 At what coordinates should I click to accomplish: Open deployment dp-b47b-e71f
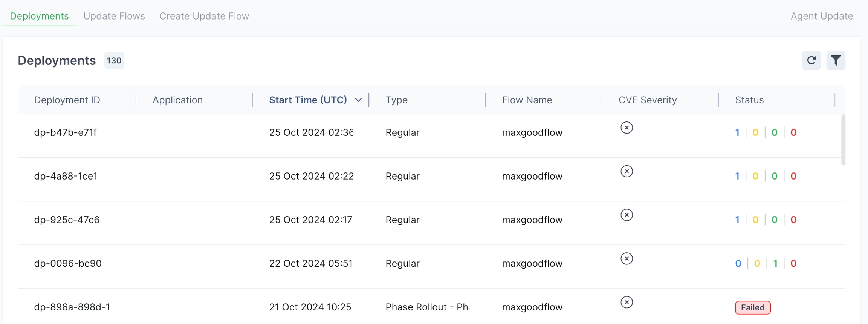[66, 132]
